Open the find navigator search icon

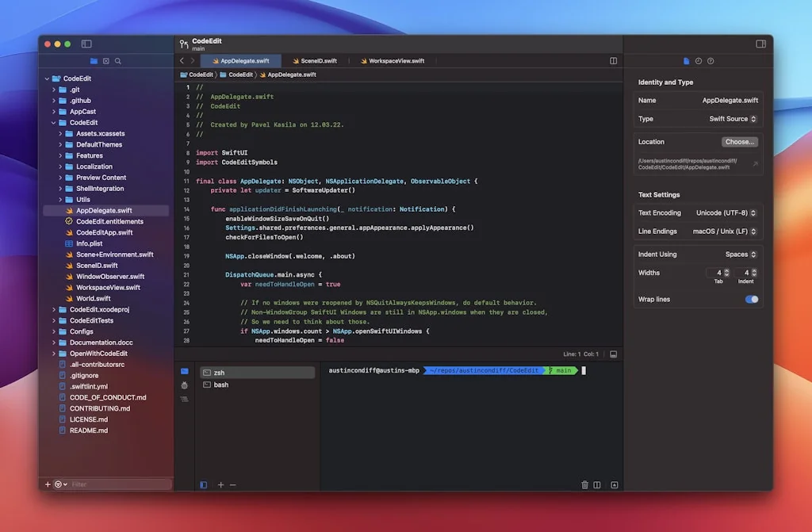click(x=118, y=61)
